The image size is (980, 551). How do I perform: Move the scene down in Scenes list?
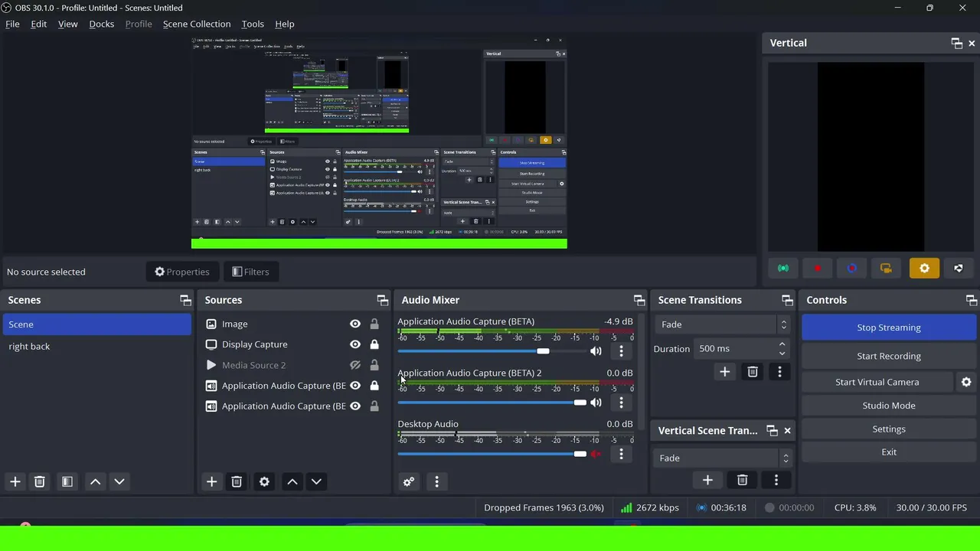[119, 481]
